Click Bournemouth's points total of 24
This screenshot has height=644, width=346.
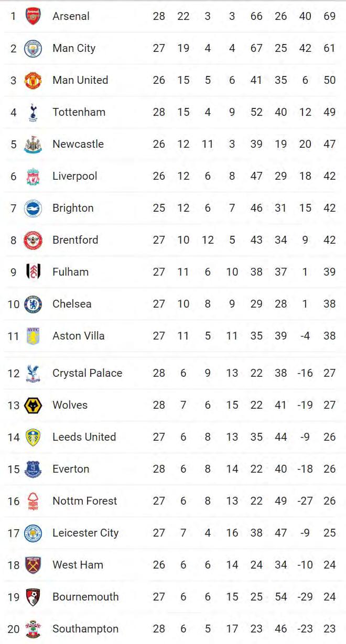tap(329, 597)
